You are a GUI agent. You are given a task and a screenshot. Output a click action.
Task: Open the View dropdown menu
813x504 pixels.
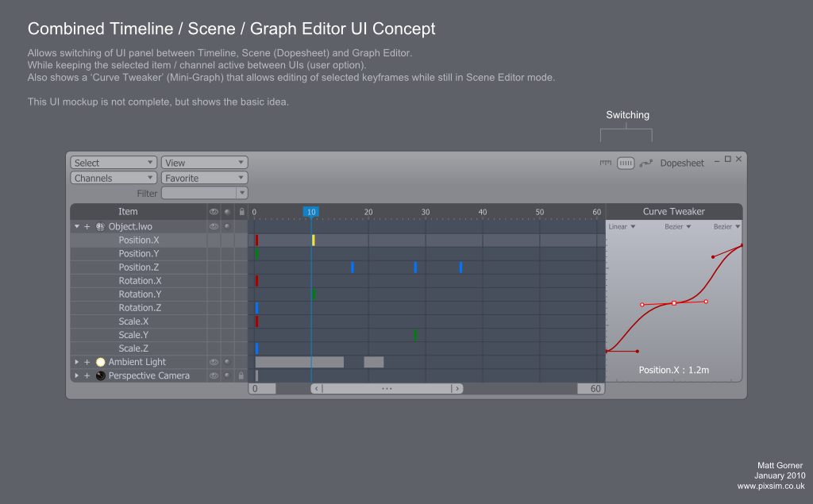(204, 163)
